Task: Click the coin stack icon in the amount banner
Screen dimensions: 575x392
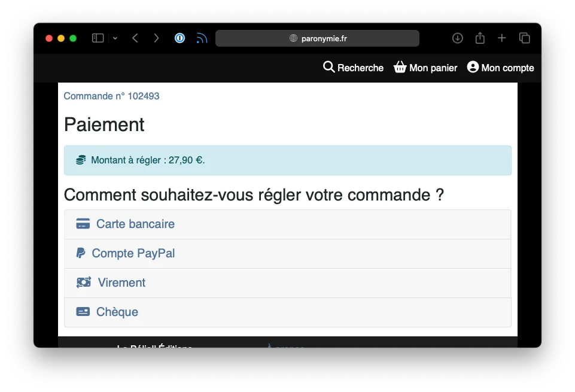Action: pyautogui.click(x=80, y=160)
